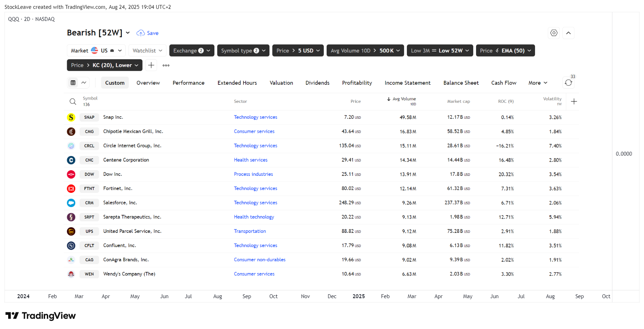Click the refresh countdown icon
The width and height of the screenshot is (644, 329).
[568, 83]
